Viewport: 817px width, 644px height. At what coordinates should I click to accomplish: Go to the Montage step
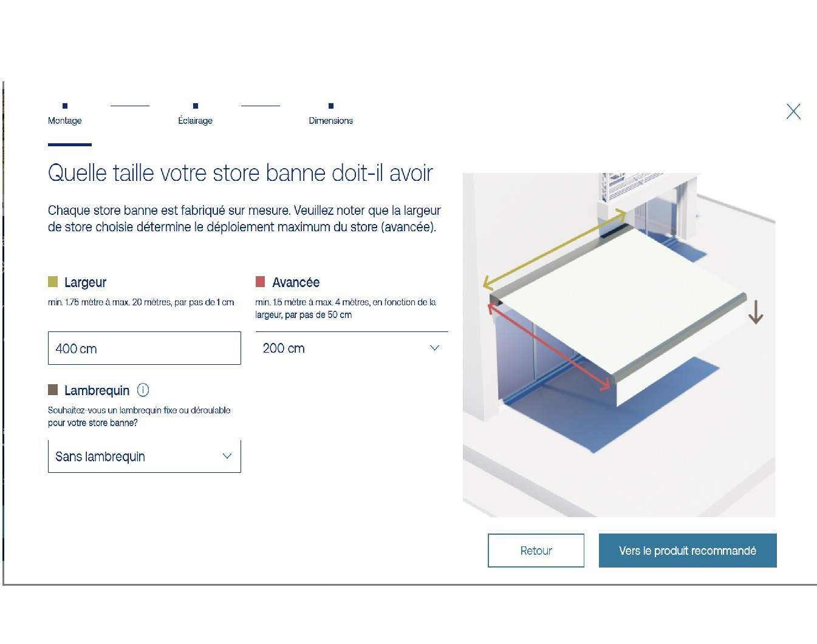(65, 121)
